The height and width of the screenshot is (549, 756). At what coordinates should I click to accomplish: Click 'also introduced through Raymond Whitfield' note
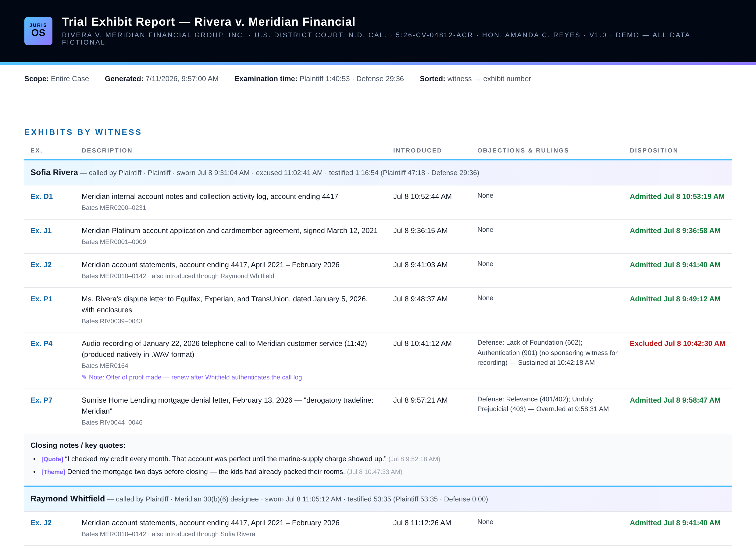click(213, 276)
